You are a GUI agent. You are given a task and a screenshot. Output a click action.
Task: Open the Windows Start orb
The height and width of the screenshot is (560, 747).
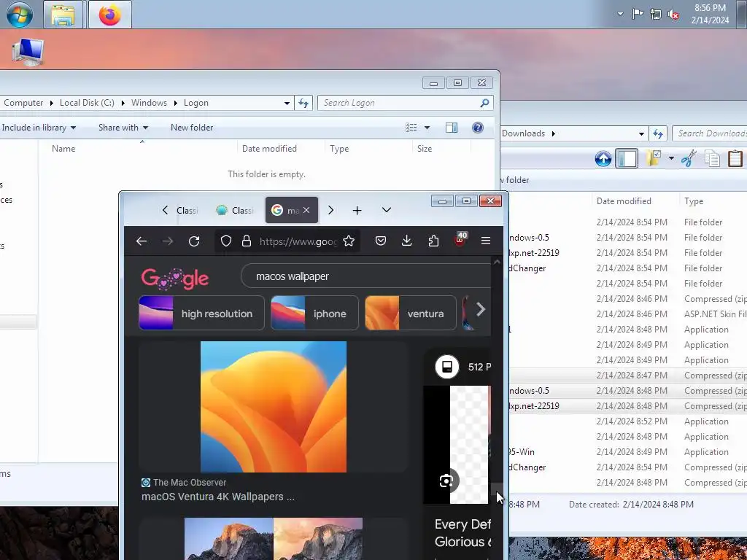click(20, 15)
